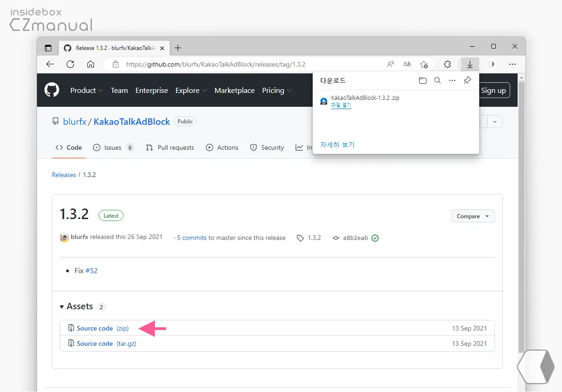
Task: Open issue #52 link
Action: click(92, 270)
